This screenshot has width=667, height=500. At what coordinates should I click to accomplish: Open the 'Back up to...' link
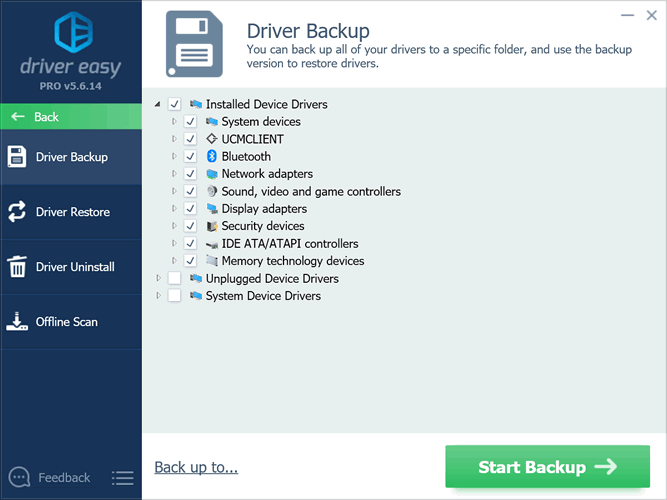click(x=196, y=467)
